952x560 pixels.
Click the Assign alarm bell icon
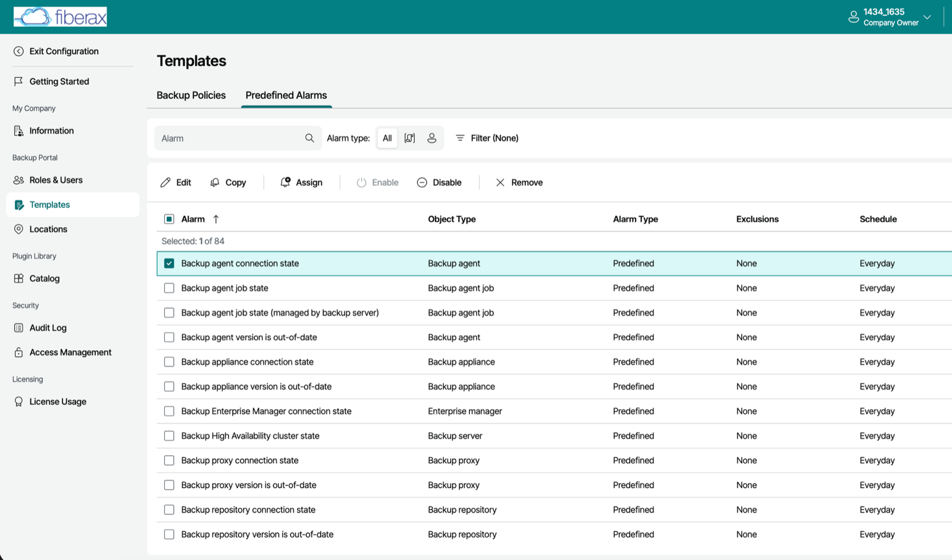click(286, 183)
